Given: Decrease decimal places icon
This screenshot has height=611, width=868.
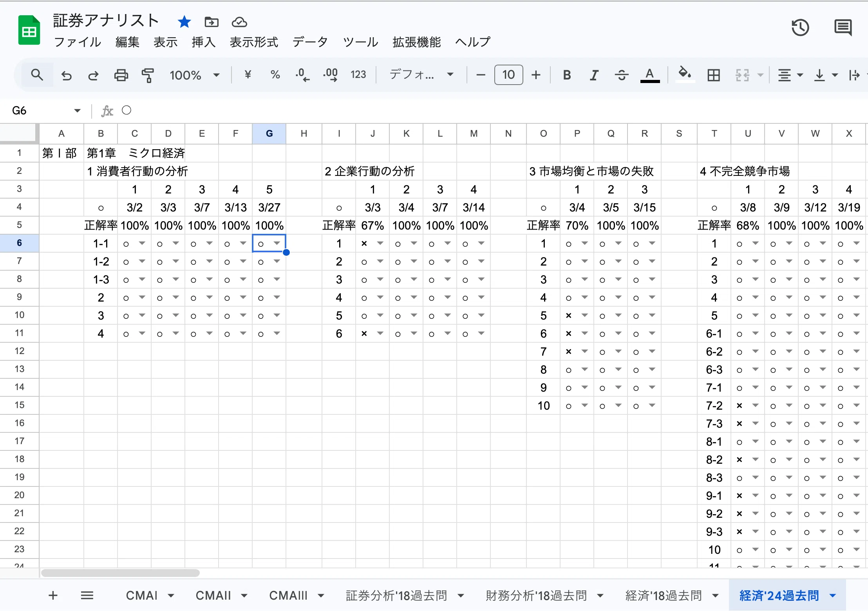Looking at the screenshot, I should pyautogui.click(x=302, y=74).
